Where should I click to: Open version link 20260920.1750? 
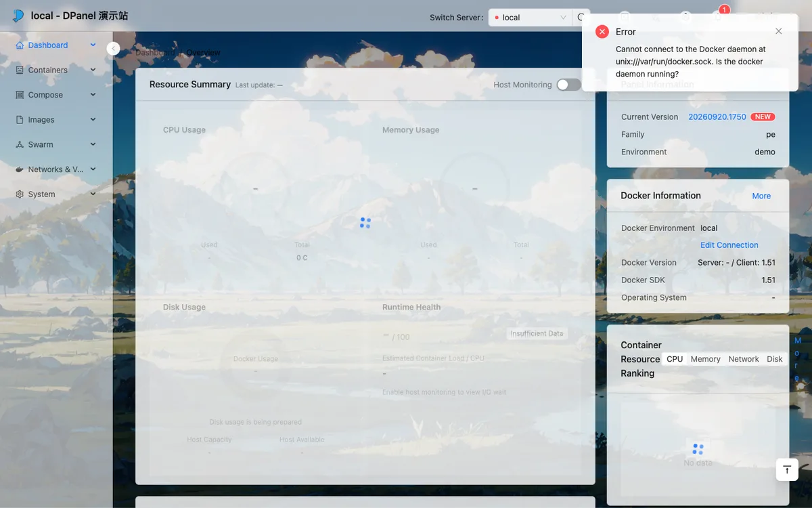[x=717, y=117]
